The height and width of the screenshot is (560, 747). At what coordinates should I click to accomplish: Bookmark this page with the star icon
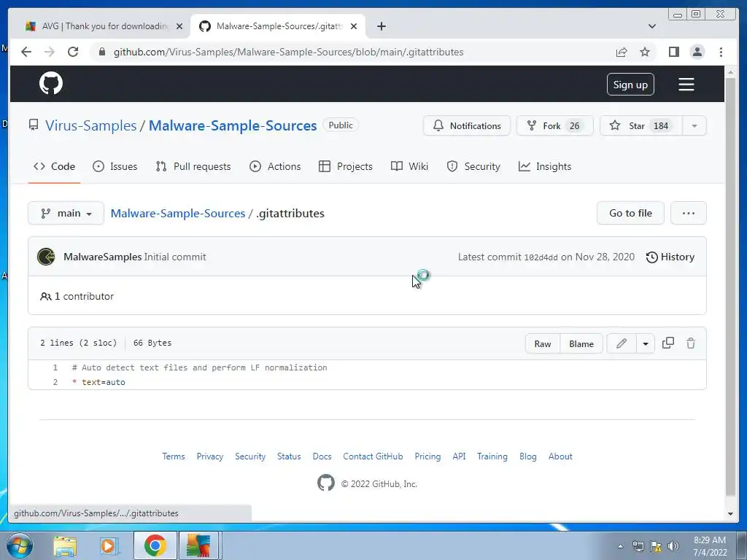pos(645,52)
